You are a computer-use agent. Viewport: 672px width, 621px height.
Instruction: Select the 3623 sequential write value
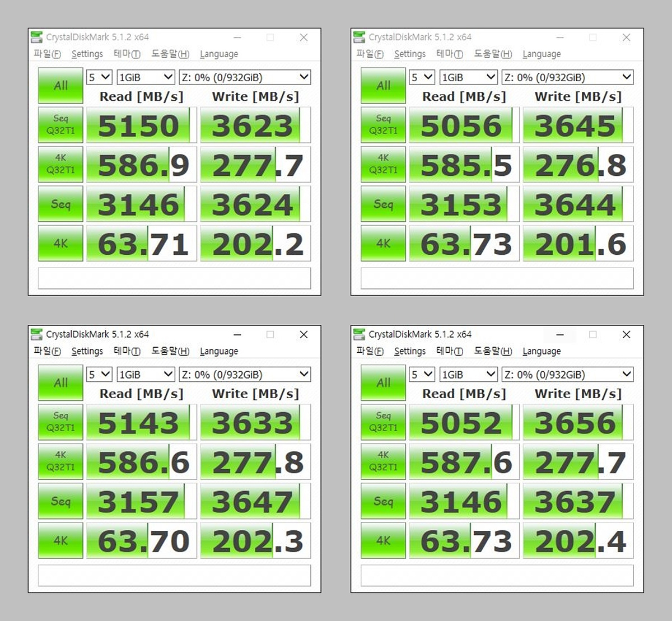255,125
